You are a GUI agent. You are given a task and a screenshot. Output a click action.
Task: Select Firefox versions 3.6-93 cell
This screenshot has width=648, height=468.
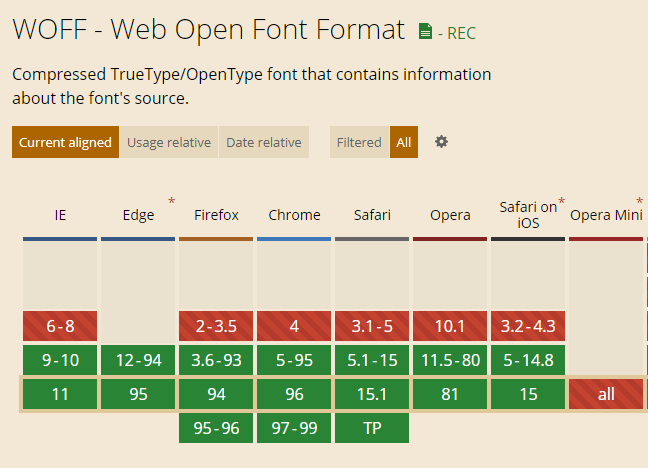point(216,360)
